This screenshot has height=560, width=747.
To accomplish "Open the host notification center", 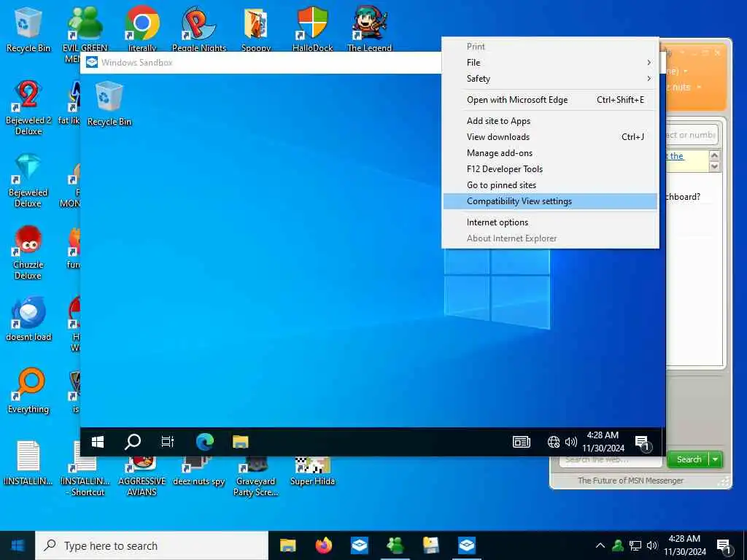I will tap(724, 547).
